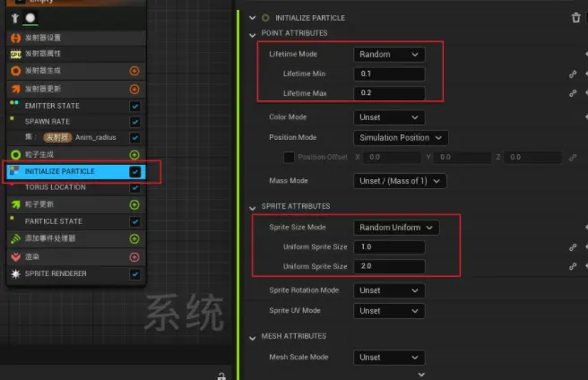Click the Lifetime Min value field

[389, 73]
